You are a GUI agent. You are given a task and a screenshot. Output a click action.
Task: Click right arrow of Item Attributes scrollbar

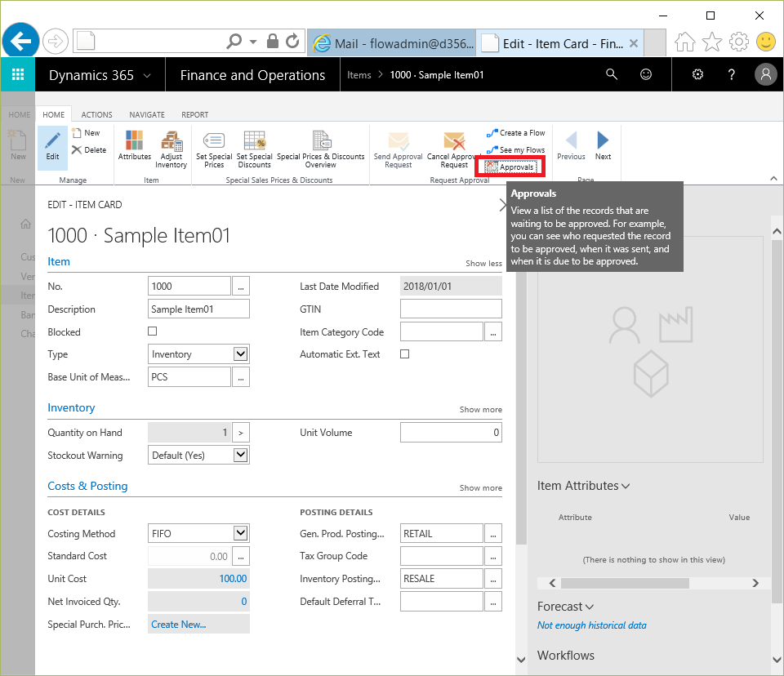click(755, 583)
